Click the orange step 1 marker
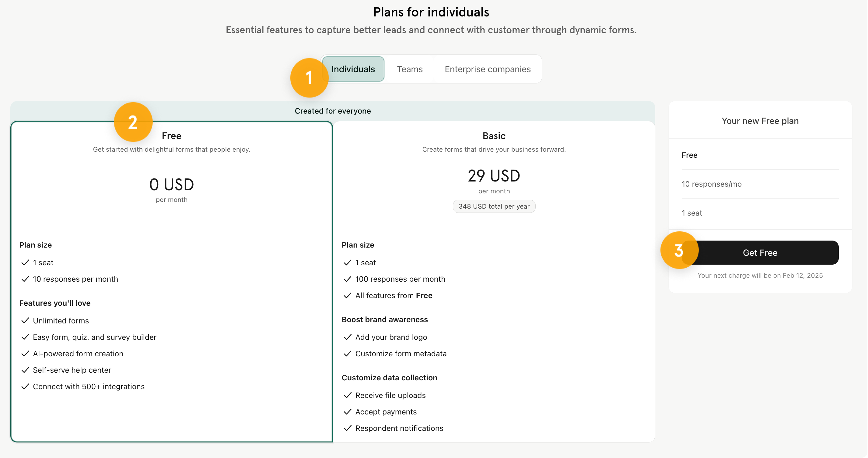Image resolution: width=868 pixels, height=458 pixels. pos(309,78)
